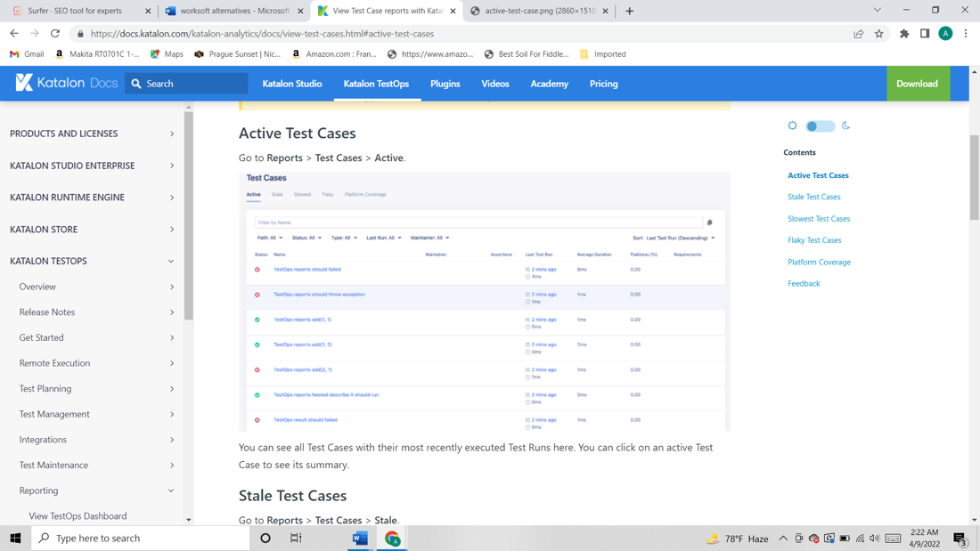Open the Windows Start menu
980x551 pixels.
pyautogui.click(x=15, y=538)
